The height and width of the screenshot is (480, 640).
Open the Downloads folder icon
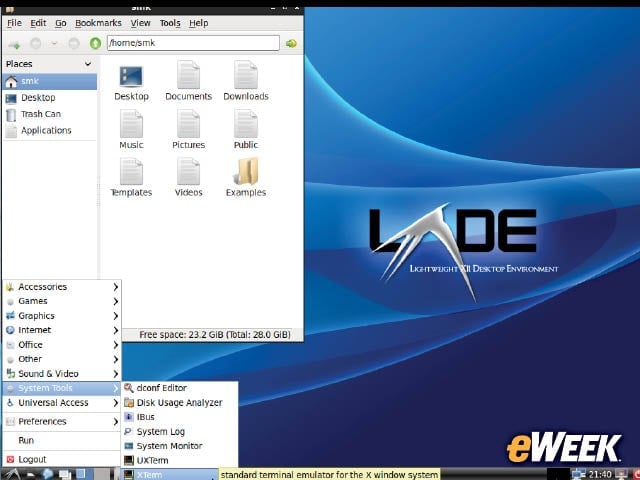click(x=246, y=75)
